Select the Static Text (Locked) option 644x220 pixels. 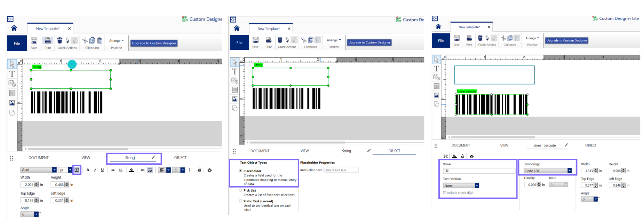click(240, 201)
